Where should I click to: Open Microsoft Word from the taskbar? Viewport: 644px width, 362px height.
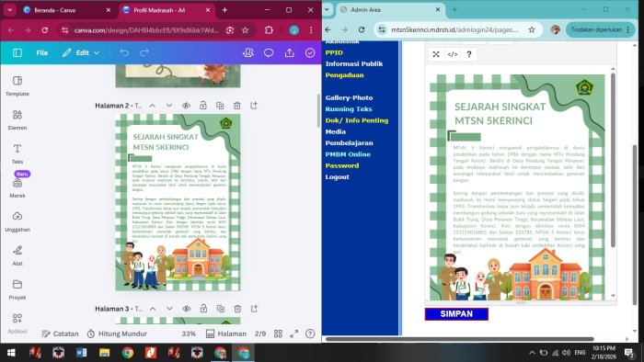[81, 353]
